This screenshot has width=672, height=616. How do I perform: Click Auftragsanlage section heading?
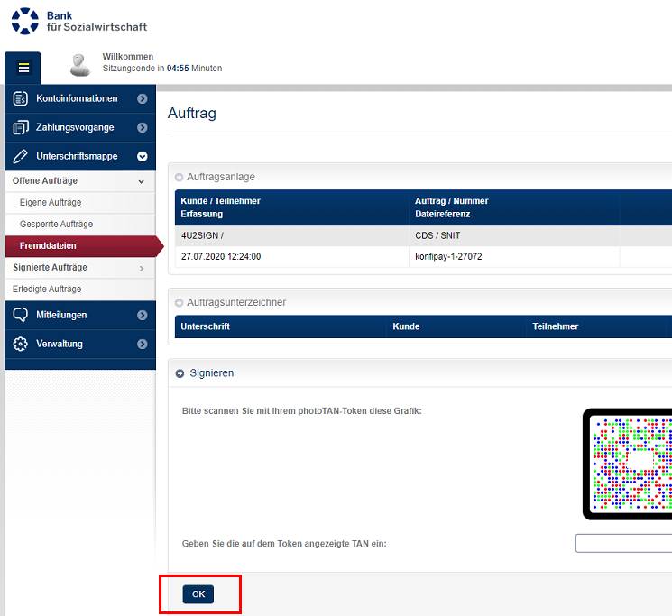tap(221, 177)
